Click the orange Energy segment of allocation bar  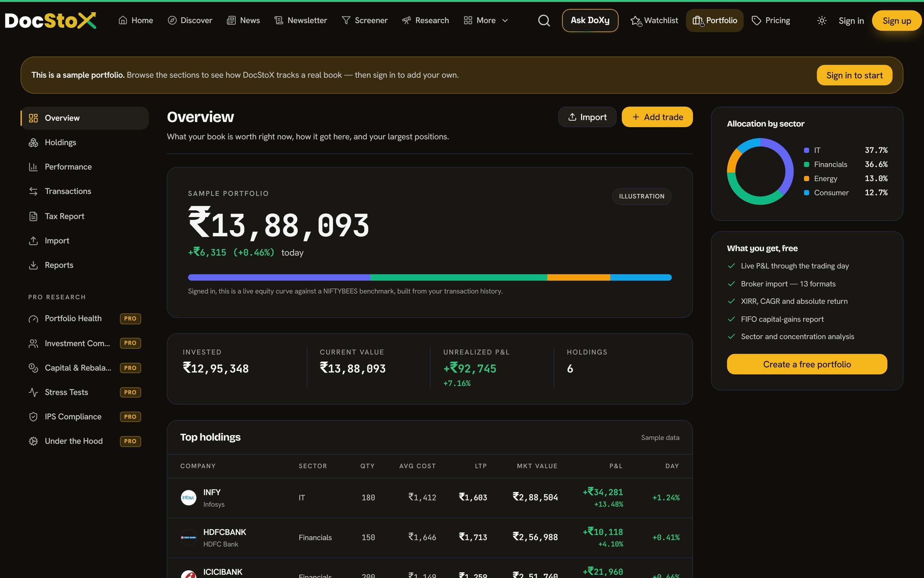coord(579,277)
